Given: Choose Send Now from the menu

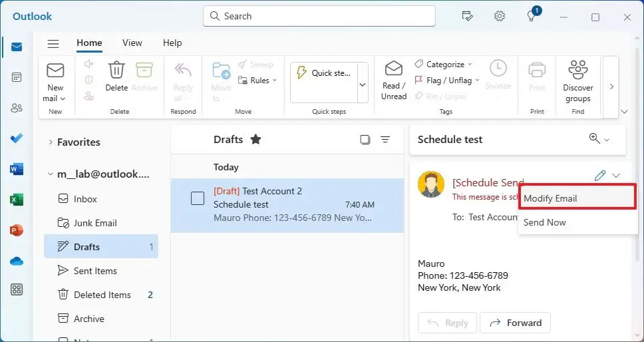Looking at the screenshot, I should click(577, 222).
